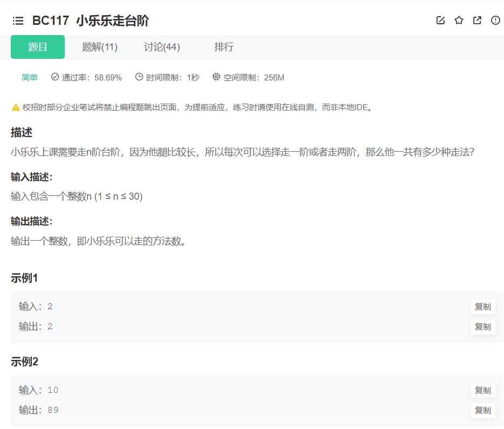Click the memory chip icon beside 空间限制
Viewport: 504px width, 429px height.
(216, 77)
